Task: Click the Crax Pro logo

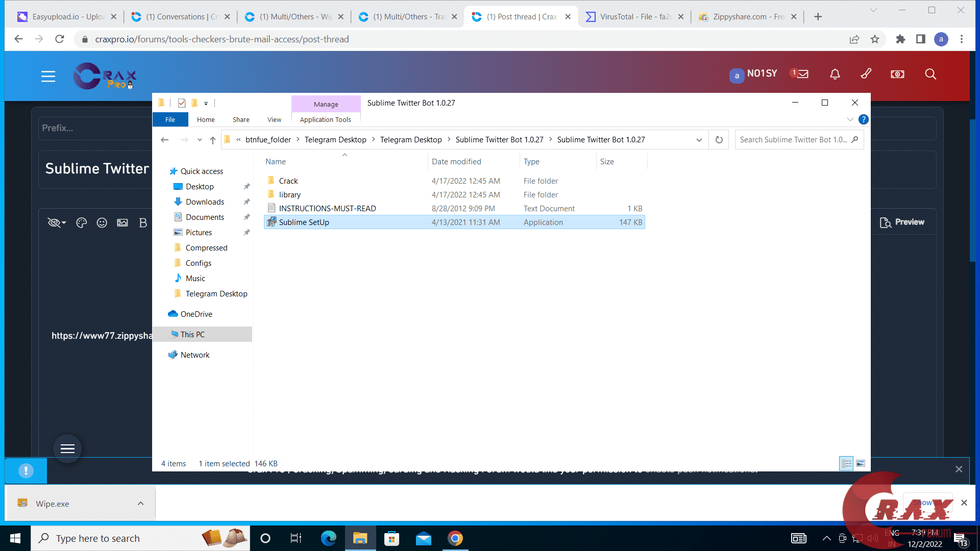Action: click(x=105, y=77)
